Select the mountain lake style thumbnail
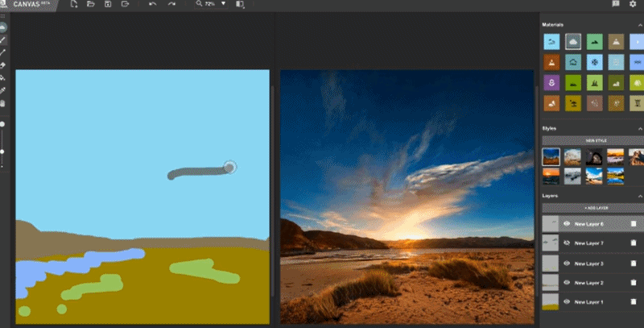Viewport: 644px width, 328px height. (615, 176)
